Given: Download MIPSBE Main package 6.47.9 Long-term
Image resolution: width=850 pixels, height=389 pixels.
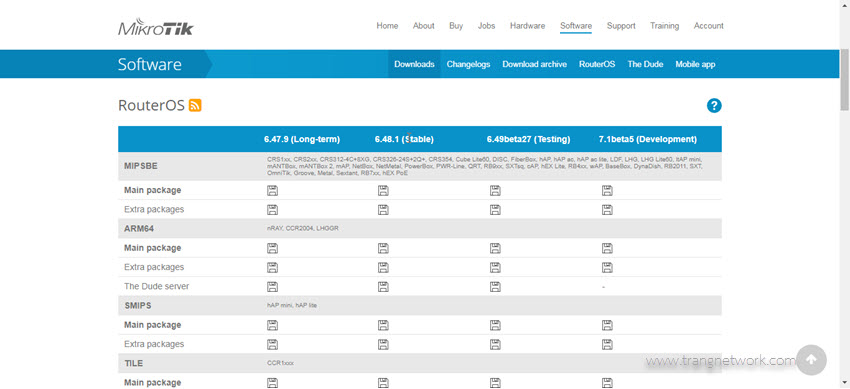Looking at the screenshot, I should (272, 190).
